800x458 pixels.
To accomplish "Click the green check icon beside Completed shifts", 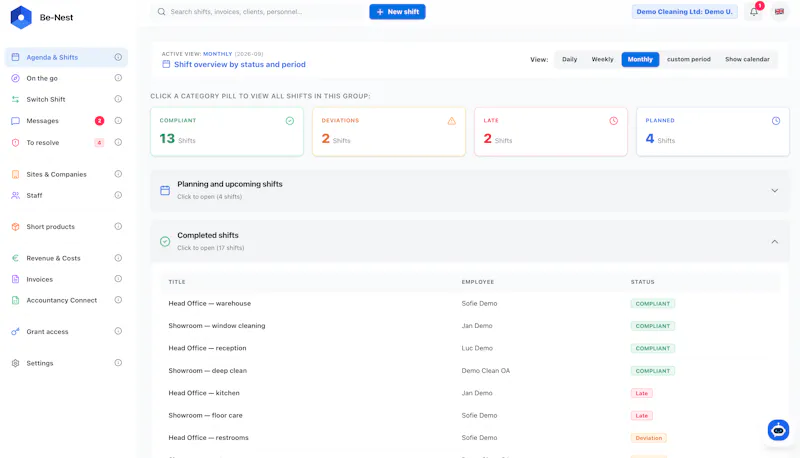I will (165, 241).
